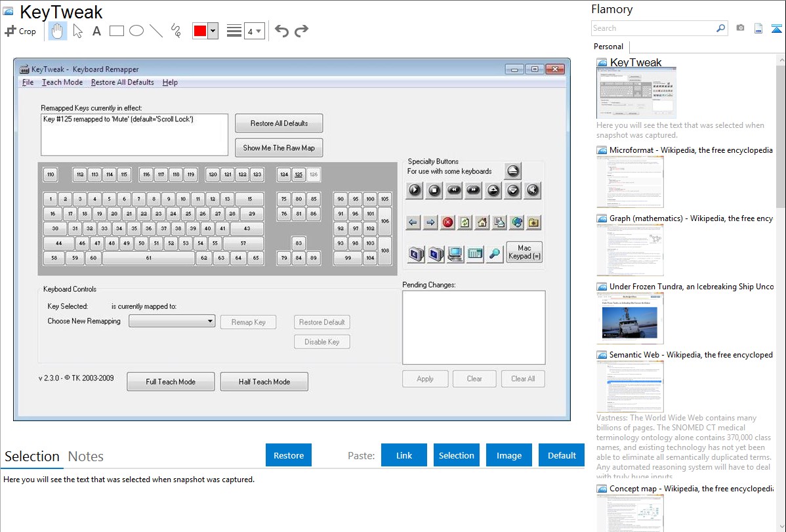Click Show Me The Raw Map

pyautogui.click(x=279, y=148)
